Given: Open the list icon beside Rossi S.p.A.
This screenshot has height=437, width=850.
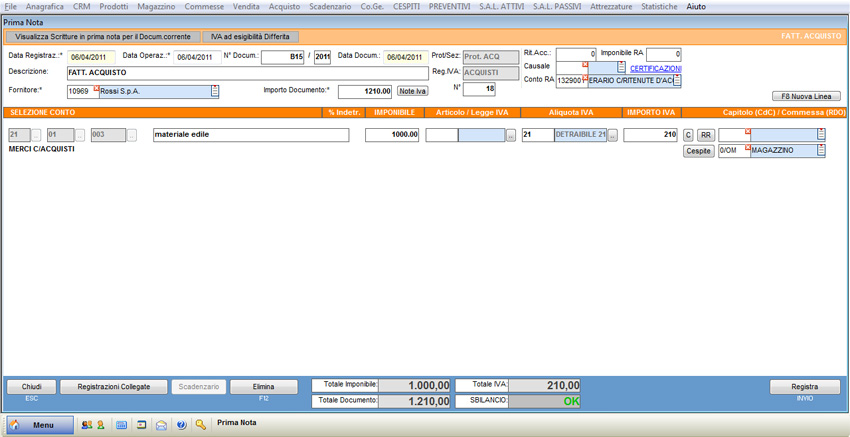Looking at the screenshot, I should click(x=214, y=91).
